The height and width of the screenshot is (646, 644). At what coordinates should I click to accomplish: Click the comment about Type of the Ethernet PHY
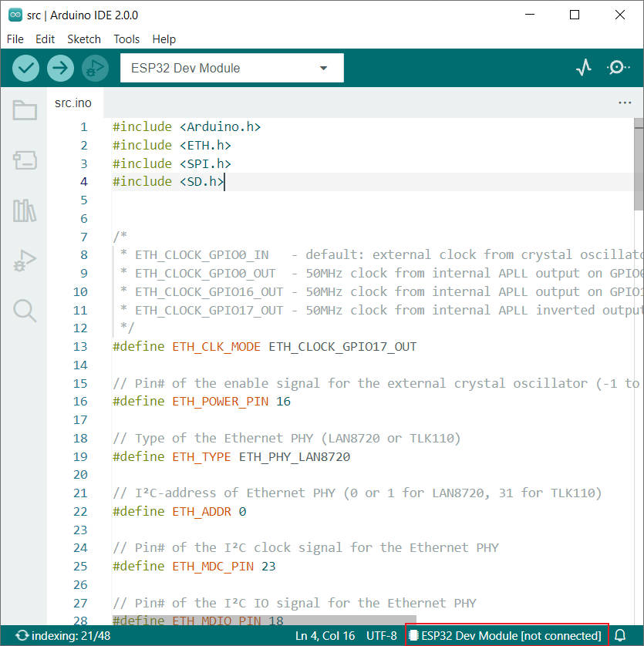pyautogui.click(x=287, y=439)
